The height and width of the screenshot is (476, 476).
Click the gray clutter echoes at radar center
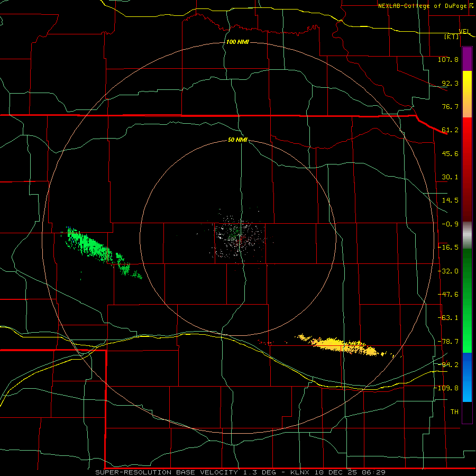click(240, 237)
